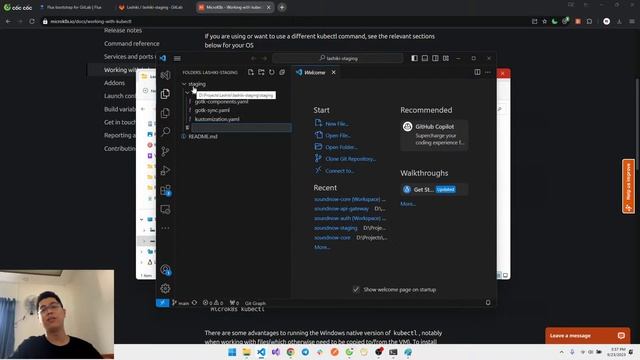
Task: Click the remote window indicator in status bar
Action: (x=162, y=303)
